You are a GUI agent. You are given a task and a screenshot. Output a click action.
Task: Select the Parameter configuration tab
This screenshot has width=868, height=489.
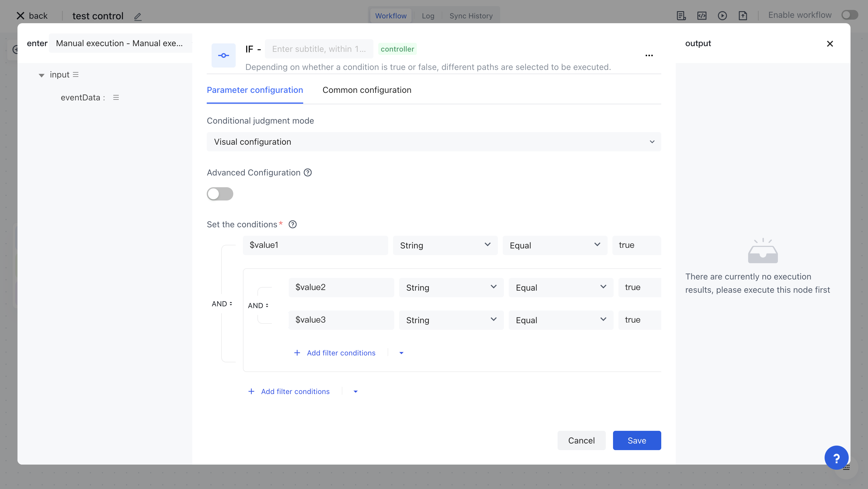pyautogui.click(x=255, y=90)
